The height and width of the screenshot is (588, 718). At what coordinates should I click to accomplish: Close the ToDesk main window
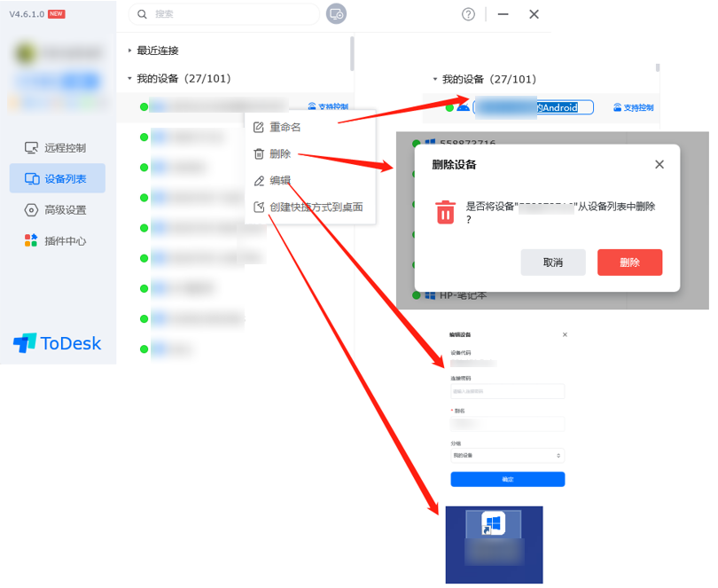pyautogui.click(x=534, y=14)
